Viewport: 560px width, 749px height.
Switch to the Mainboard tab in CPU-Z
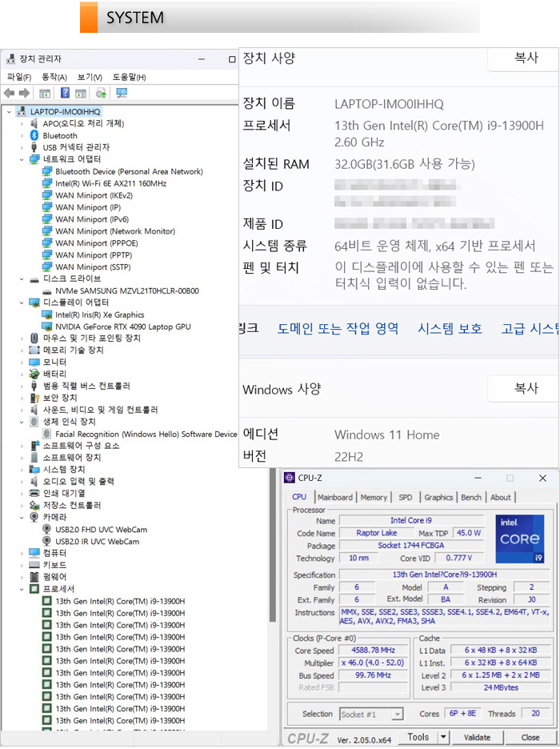(x=335, y=497)
